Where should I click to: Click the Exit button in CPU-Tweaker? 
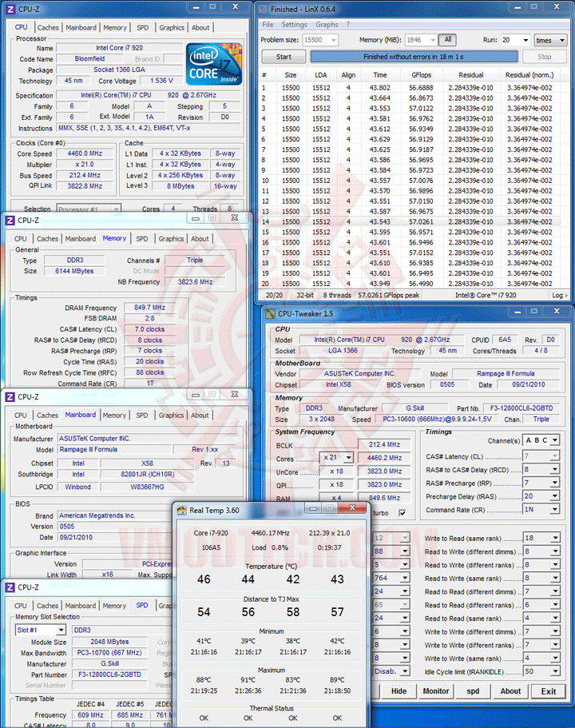(549, 691)
